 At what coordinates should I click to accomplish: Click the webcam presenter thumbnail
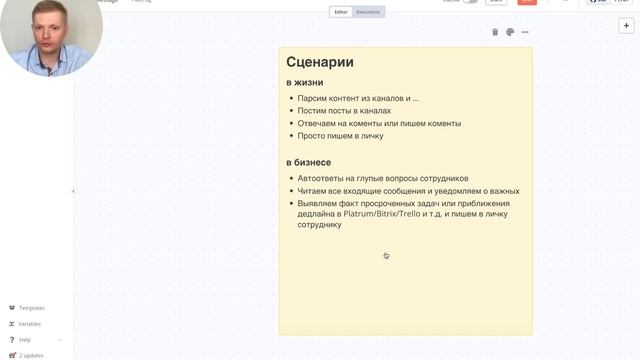(x=51, y=38)
